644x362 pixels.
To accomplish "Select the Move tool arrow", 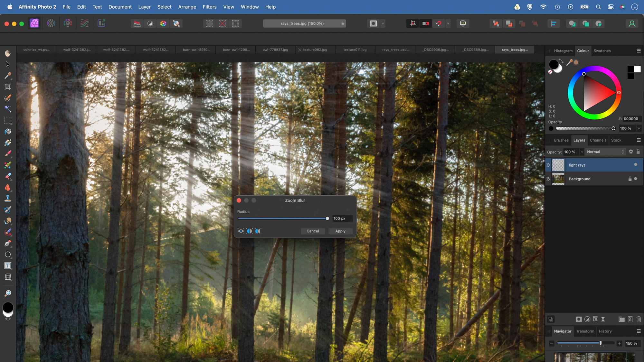I will click(x=8, y=64).
